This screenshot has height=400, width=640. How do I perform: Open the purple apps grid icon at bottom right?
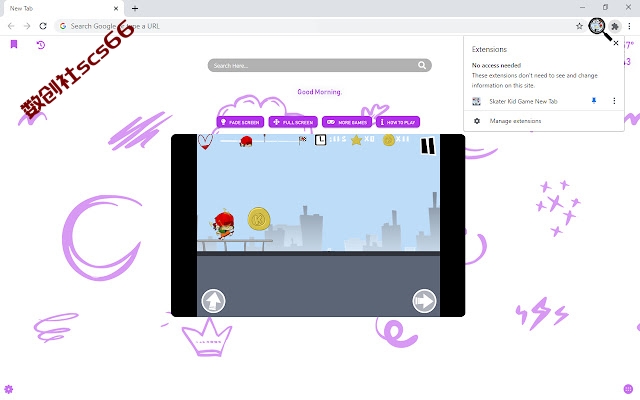click(629, 389)
